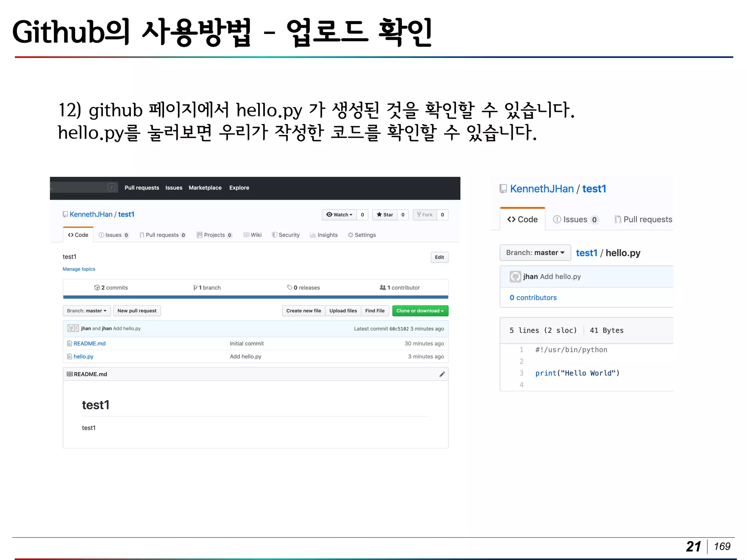Click the hello.py file icon in file list
This screenshot has height=560, width=747.
pyautogui.click(x=69, y=357)
